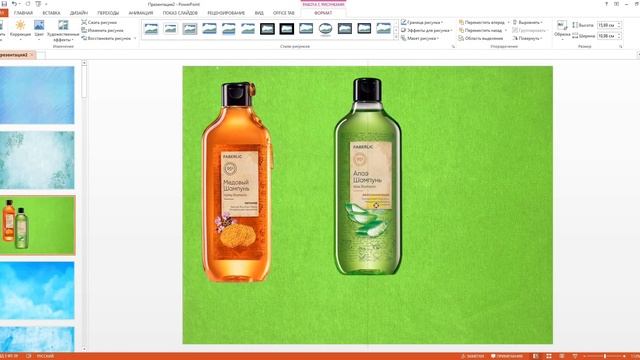
Task: Apply the picture style right of oval
Action: (x=345, y=29)
